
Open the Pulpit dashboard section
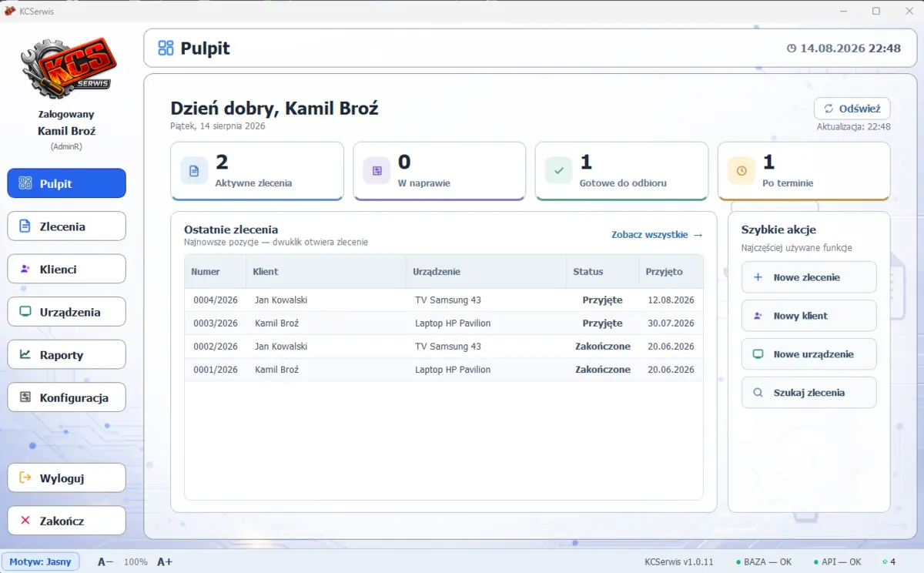tap(67, 183)
